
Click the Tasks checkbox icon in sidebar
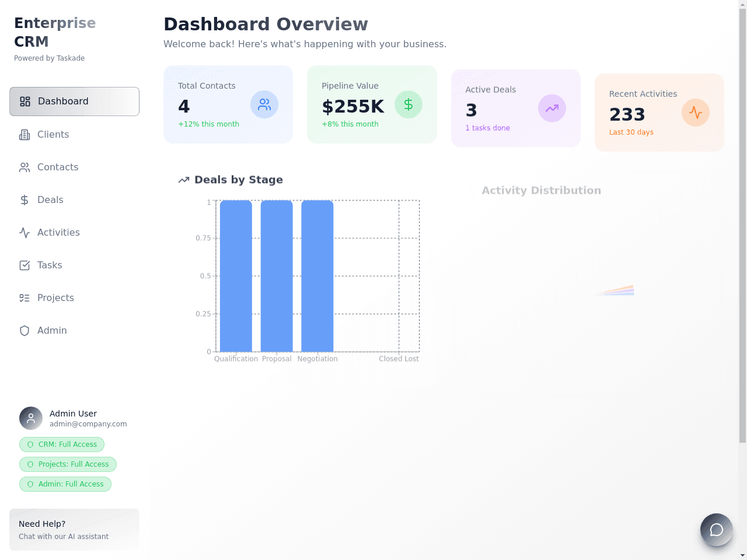pyautogui.click(x=25, y=265)
